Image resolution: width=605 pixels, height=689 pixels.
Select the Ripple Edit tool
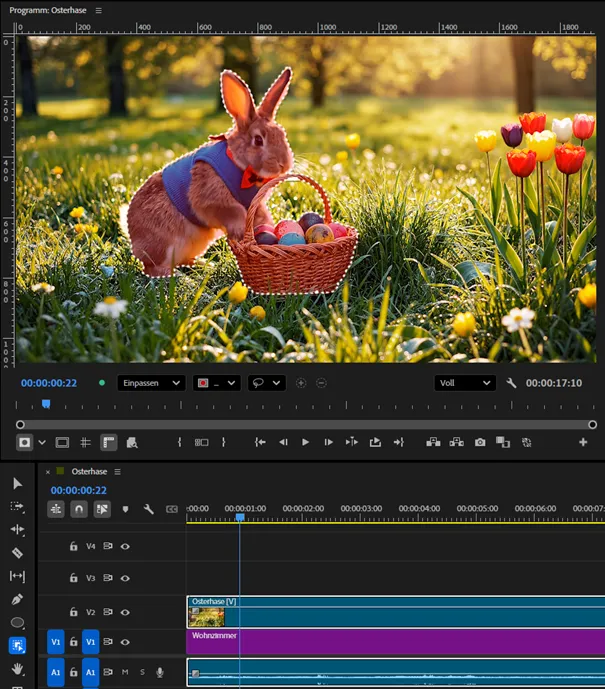(17, 529)
